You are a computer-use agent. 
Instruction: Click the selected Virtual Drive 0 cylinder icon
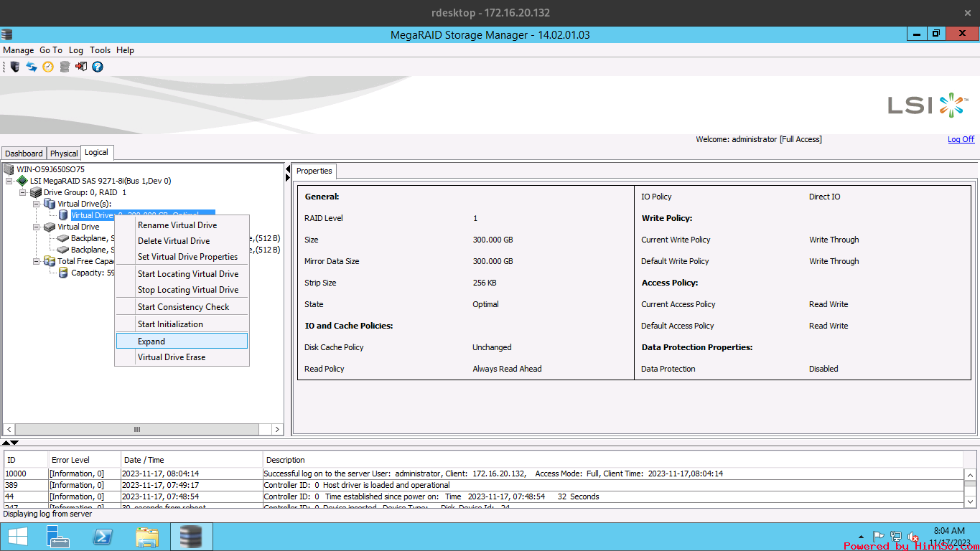63,215
